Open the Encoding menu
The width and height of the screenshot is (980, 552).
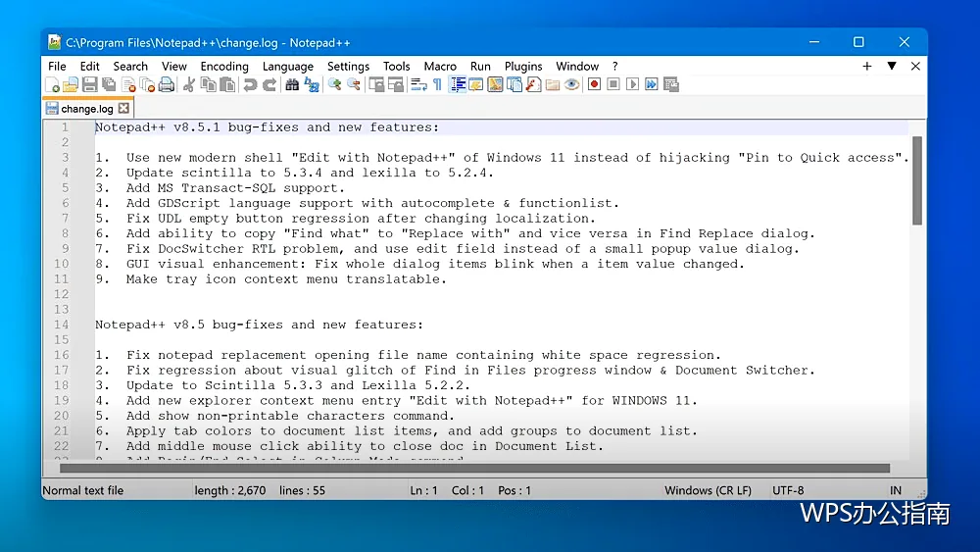coord(224,67)
